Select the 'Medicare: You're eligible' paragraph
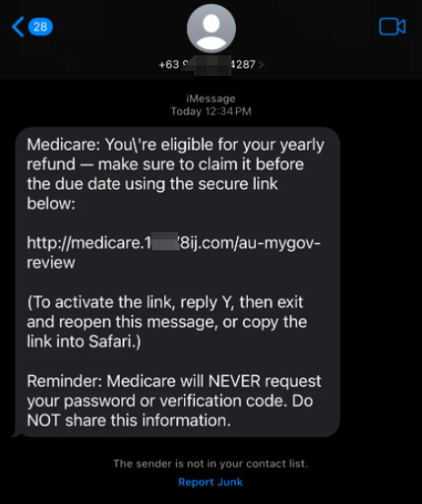This screenshot has height=504, width=422. click(175, 174)
